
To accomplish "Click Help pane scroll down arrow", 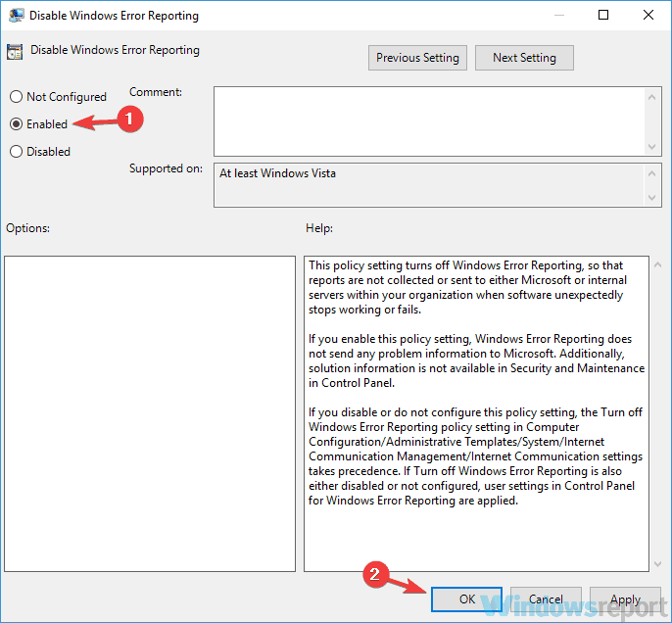I will [658, 564].
